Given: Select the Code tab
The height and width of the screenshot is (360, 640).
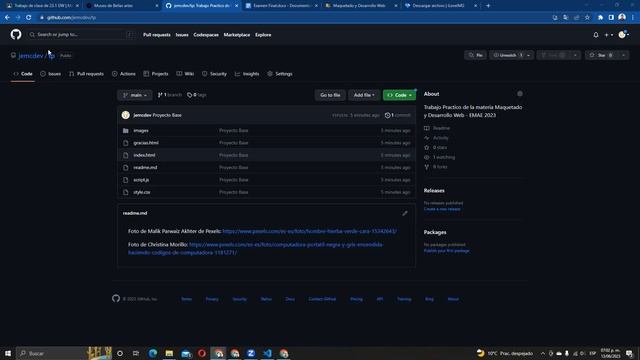Looking at the screenshot, I should pos(23,74).
